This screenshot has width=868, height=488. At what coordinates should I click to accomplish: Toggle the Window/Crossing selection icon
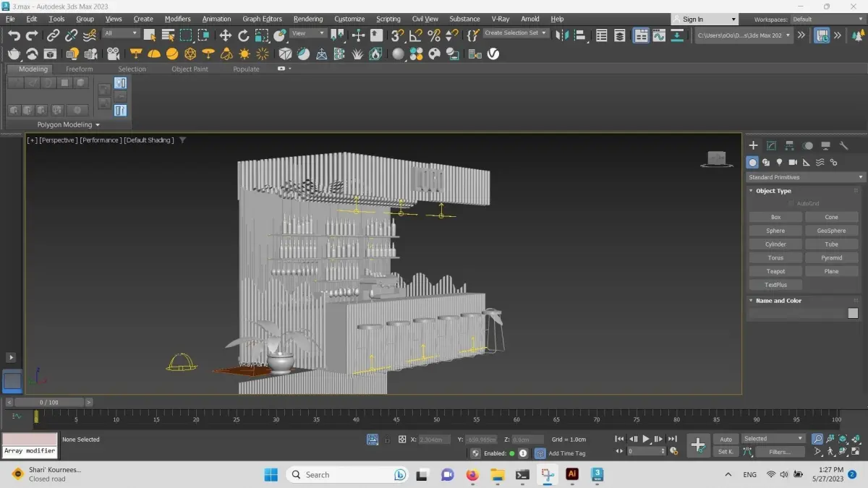(x=204, y=35)
